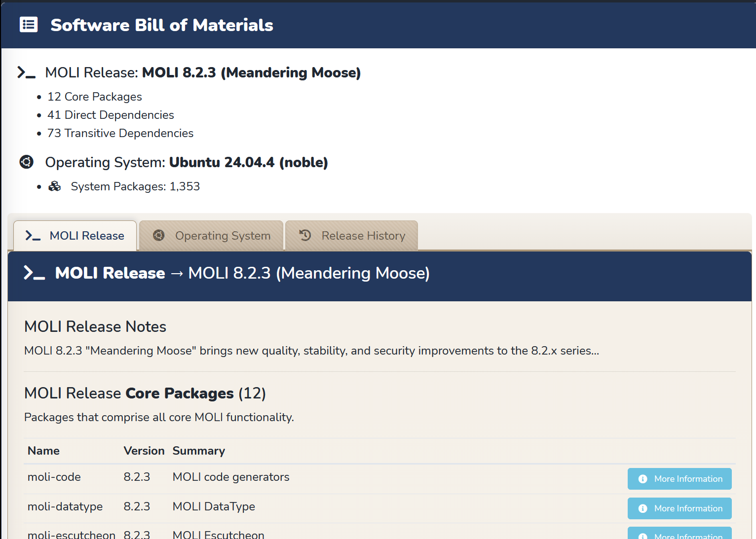Screen dimensions: 756x539
Task: Click the 'MOLI DataType' summary cell
Action: (214, 506)
